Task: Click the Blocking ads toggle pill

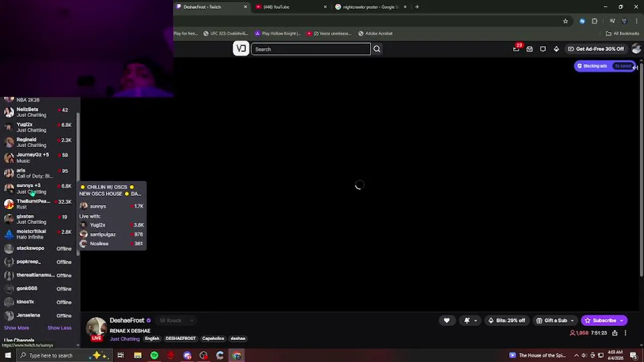Action: 605,66
